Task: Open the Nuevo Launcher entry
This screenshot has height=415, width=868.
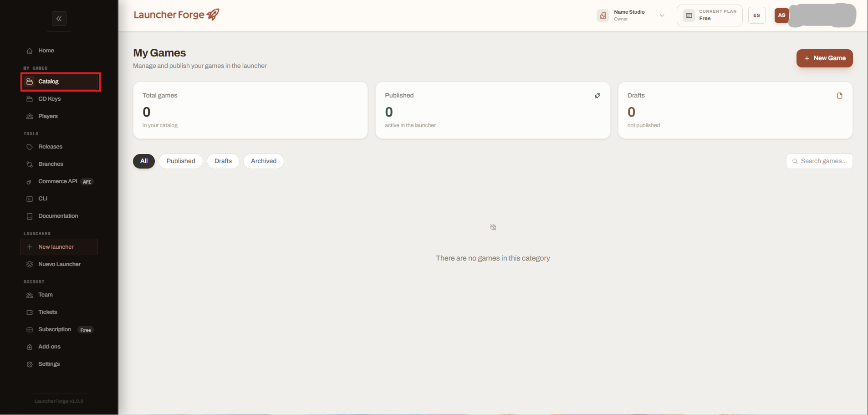Action: [x=59, y=264]
